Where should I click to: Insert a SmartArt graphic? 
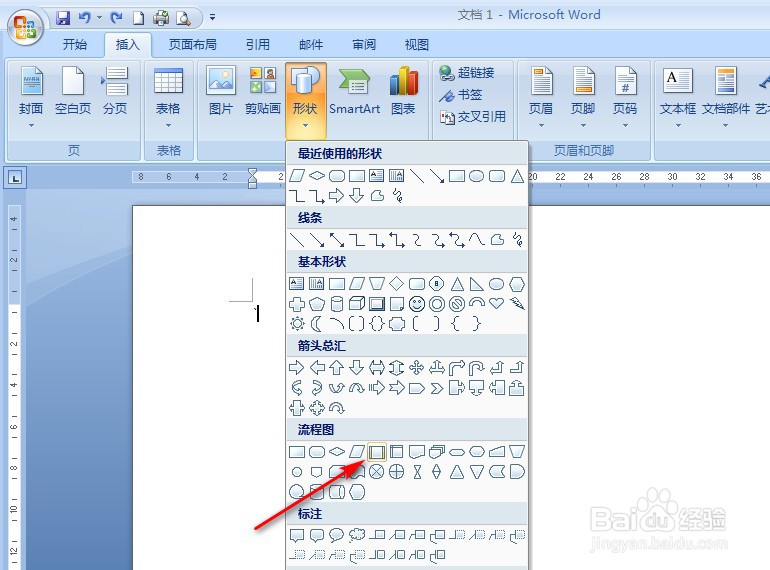pos(355,91)
